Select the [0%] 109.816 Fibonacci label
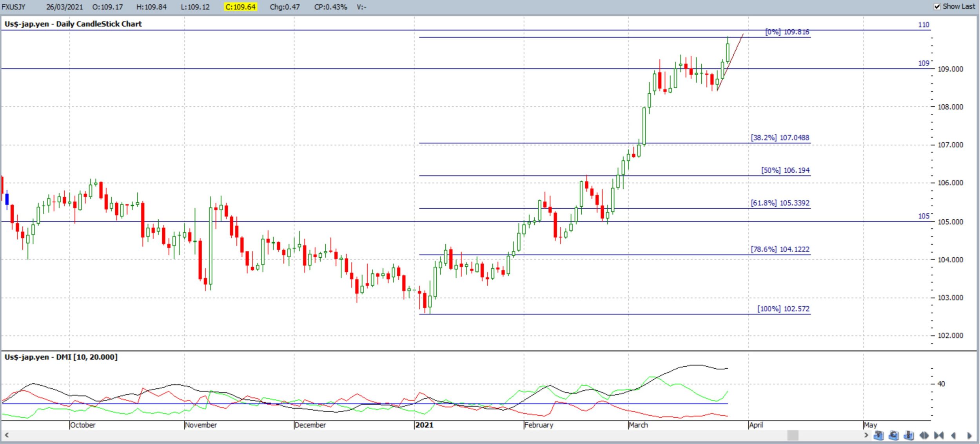This screenshot has height=444, width=980. (787, 32)
